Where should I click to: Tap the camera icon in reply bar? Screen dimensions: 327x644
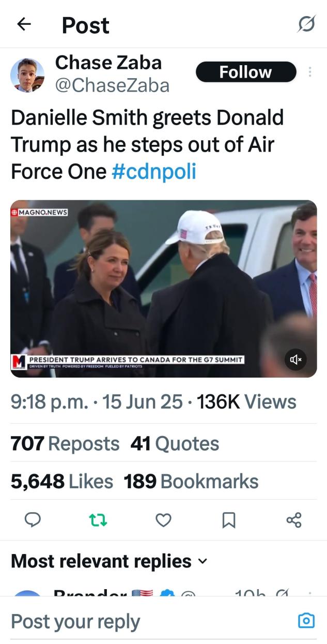306,620
